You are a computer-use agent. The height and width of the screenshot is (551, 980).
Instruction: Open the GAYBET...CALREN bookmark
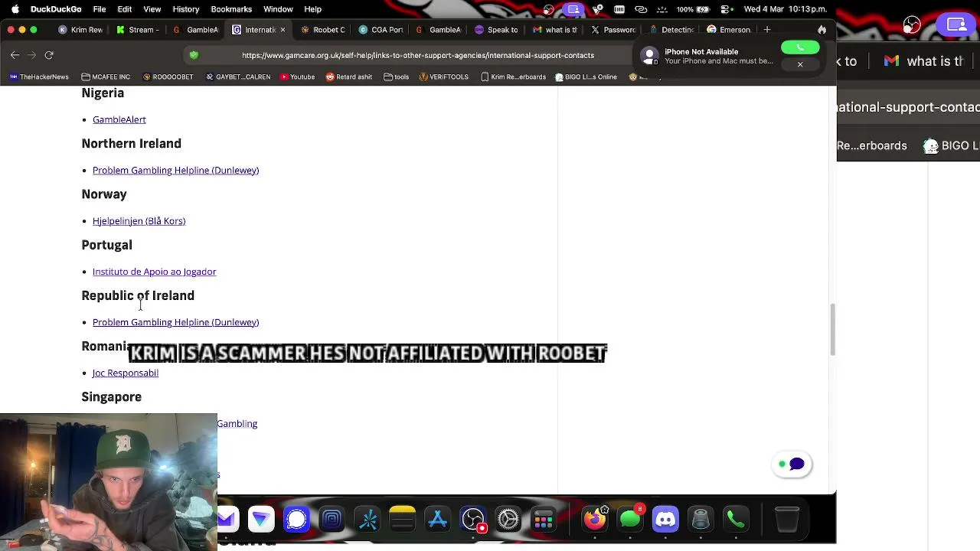point(237,77)
